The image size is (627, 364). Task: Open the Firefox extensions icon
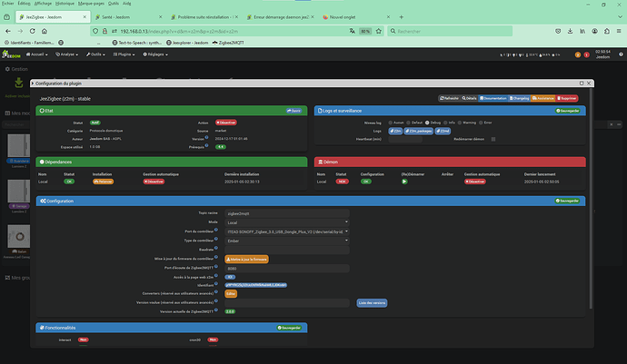607,31
